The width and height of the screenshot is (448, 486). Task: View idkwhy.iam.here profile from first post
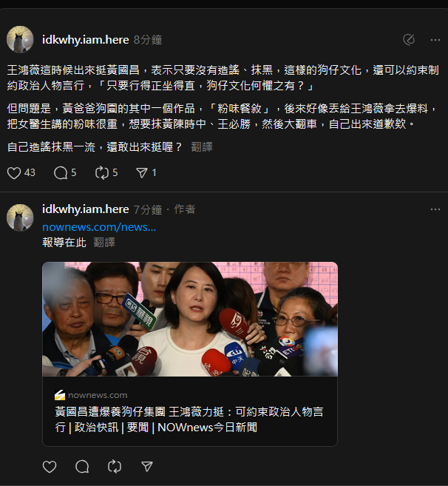coord(86,40)
